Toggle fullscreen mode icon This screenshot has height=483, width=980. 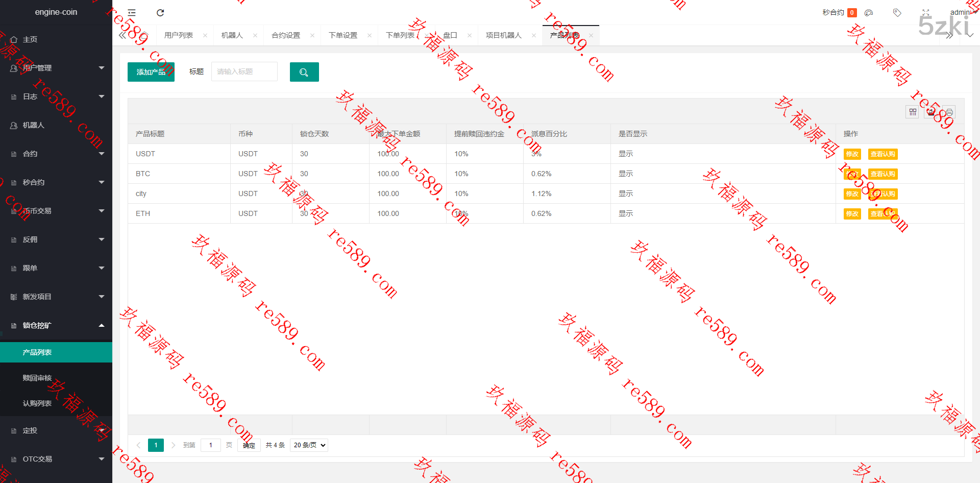tap(926, 13)
